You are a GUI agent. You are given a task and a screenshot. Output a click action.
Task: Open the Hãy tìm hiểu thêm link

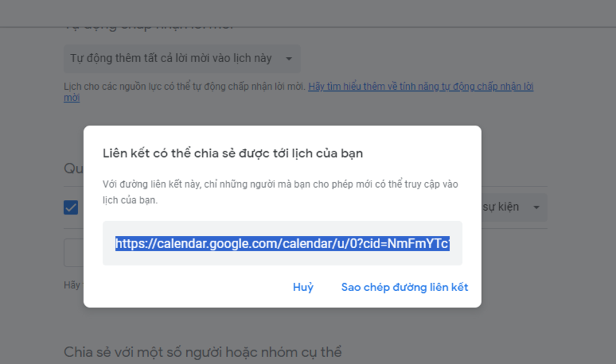(420, 87)
